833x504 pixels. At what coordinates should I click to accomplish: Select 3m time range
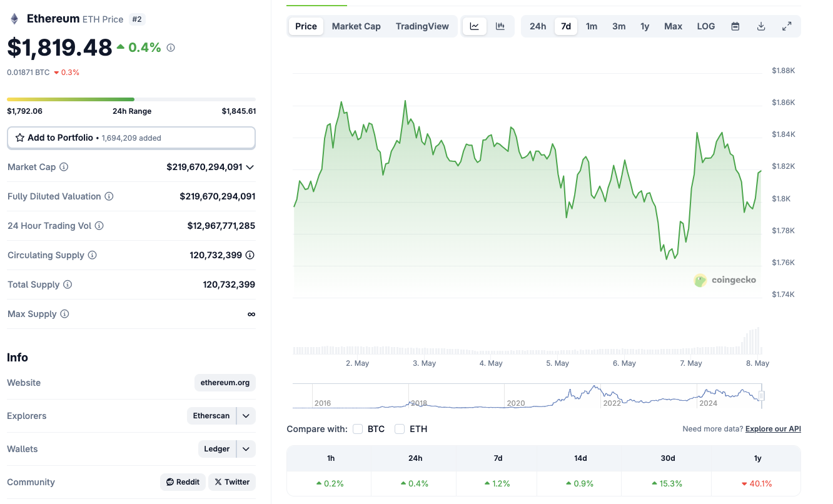(619, 26)
